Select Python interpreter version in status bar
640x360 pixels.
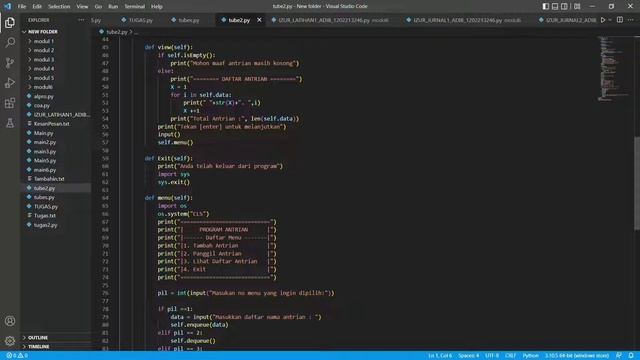tap(577, 356)
